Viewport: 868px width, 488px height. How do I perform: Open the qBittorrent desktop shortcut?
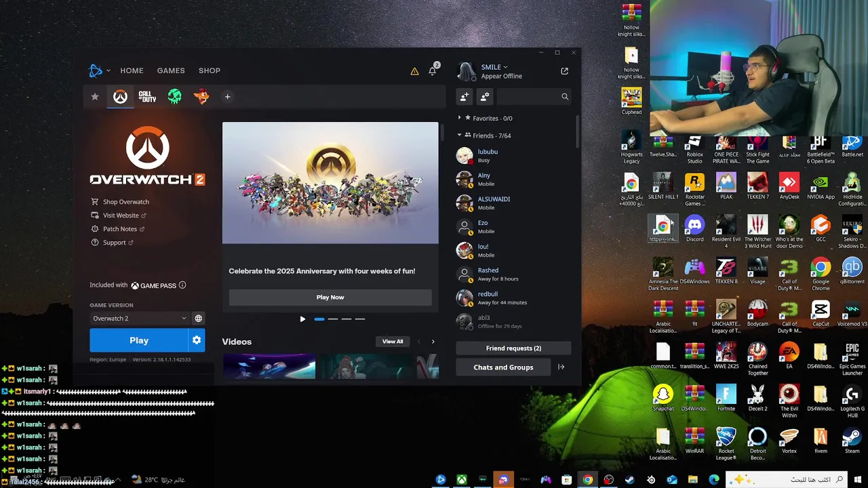tap(852, 271)
